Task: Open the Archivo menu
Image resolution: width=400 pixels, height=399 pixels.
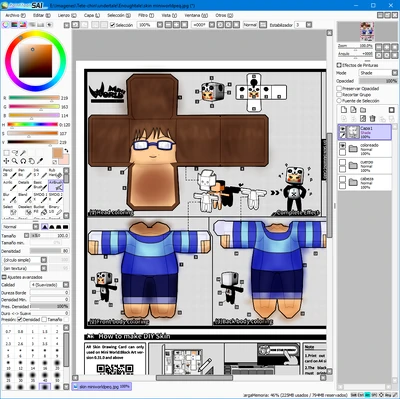Action: (15, 15)
